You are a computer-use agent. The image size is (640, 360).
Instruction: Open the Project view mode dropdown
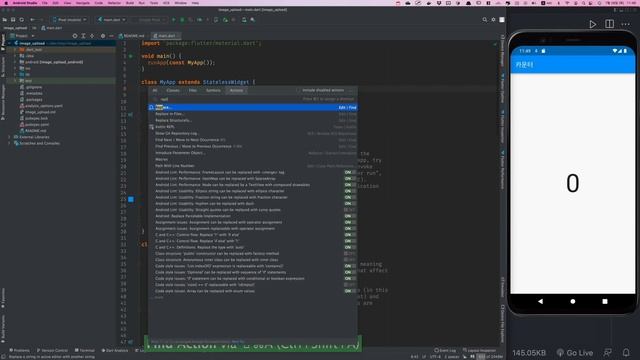click(x=22, y=36)
